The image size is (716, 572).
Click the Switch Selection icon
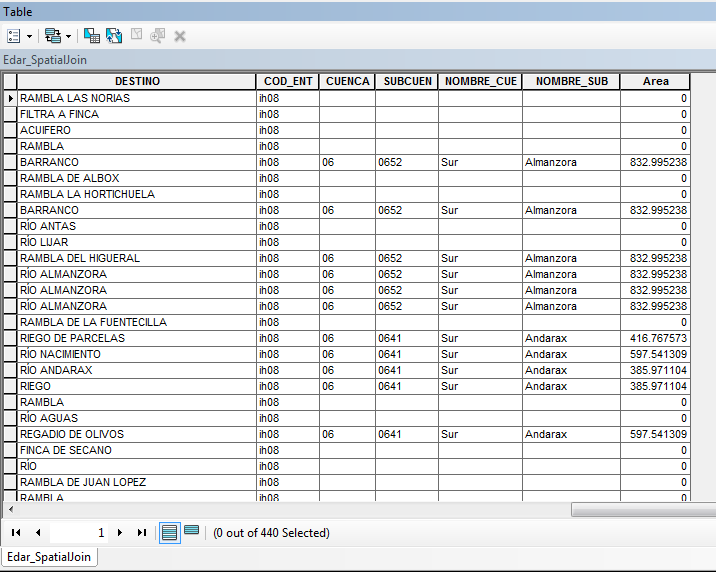(x=114, y=36)
